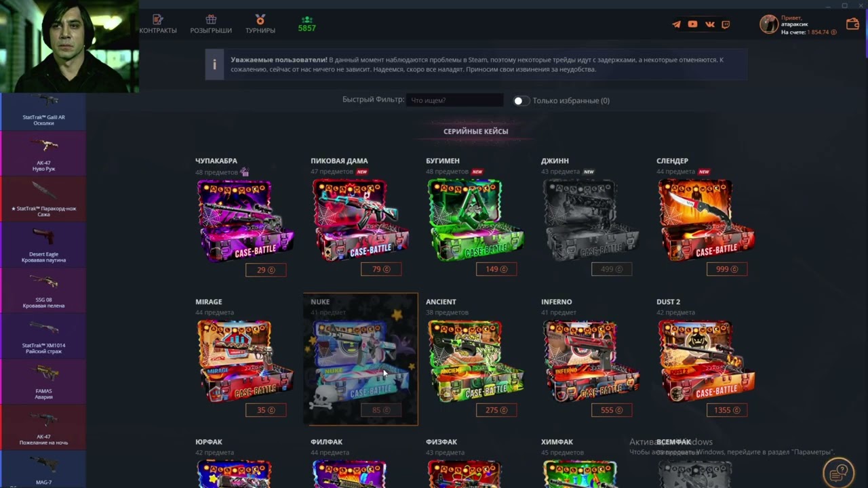This screenshot has width=868, height=488.
Task: Click the 149 price button for Бугимен
Action: click(x=496, y=270)
